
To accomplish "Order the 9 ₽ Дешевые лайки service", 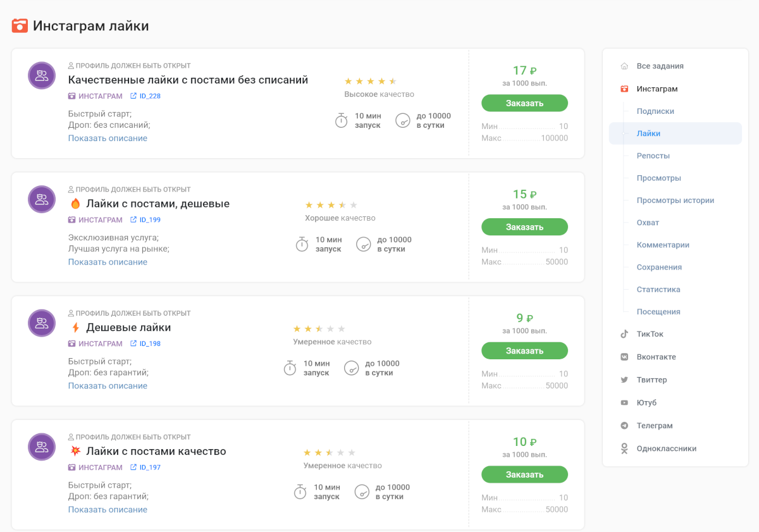I will [524, 351].
